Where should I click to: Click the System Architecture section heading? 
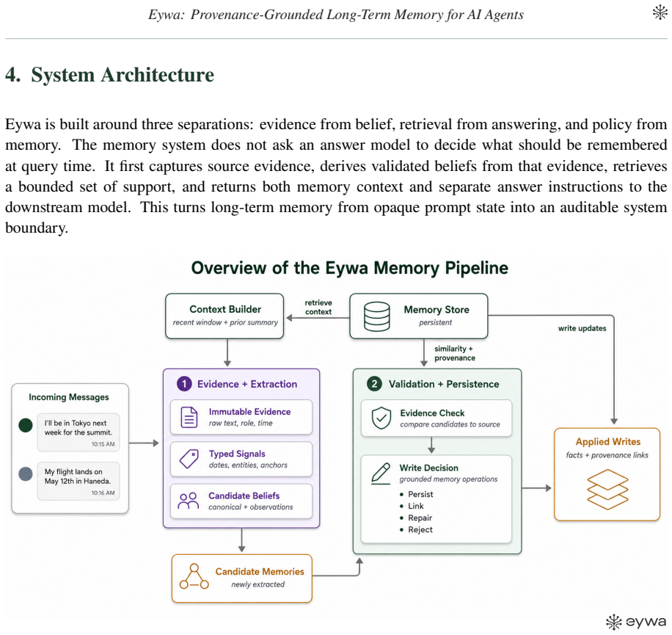pyautogui.click(x=110, y=75)
